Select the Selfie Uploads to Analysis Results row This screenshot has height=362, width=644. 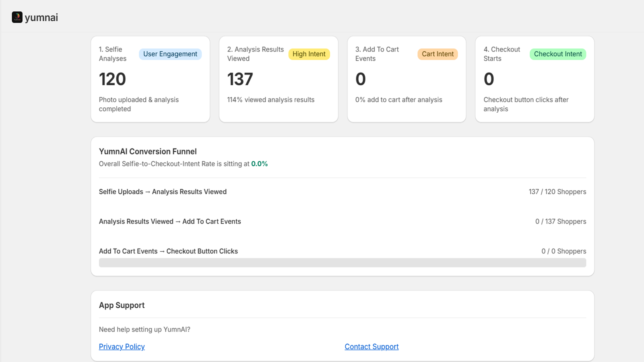tap(343, 192)
